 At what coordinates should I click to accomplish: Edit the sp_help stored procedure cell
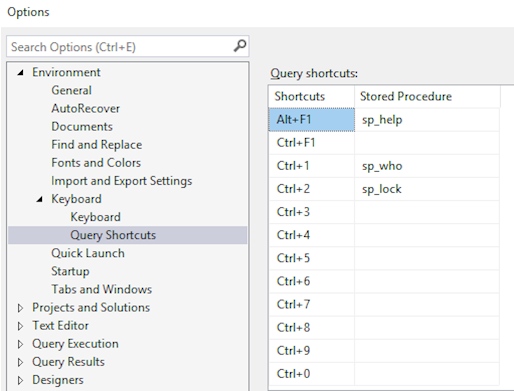pyautogui.click(x=427, y=119)
